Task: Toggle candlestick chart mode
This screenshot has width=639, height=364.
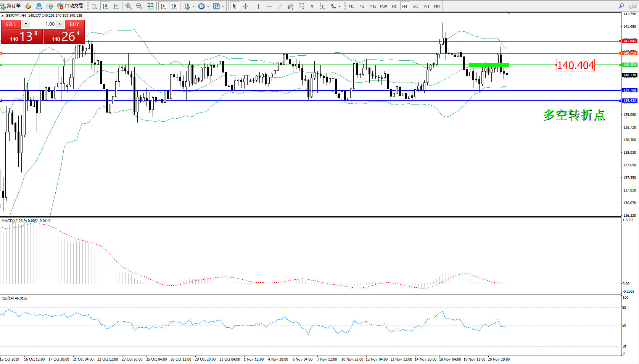Action: click(105, 6)
